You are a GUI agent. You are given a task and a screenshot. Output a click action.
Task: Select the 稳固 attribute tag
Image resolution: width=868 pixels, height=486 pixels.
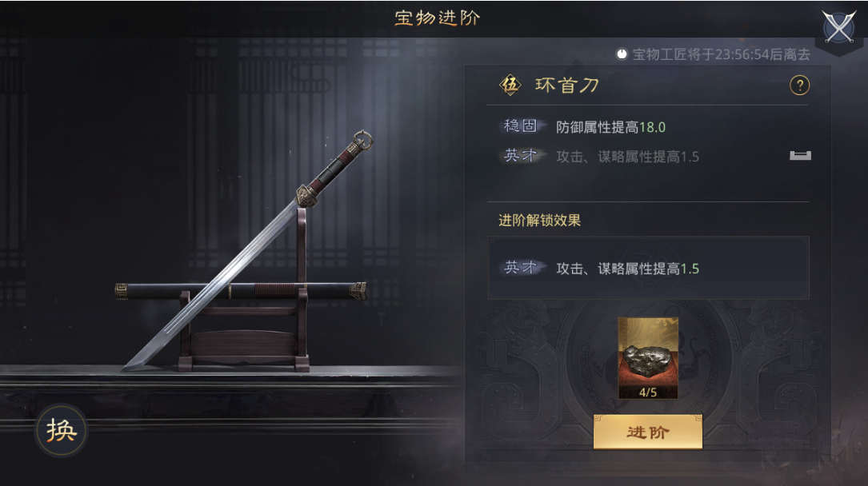(520, 126)
